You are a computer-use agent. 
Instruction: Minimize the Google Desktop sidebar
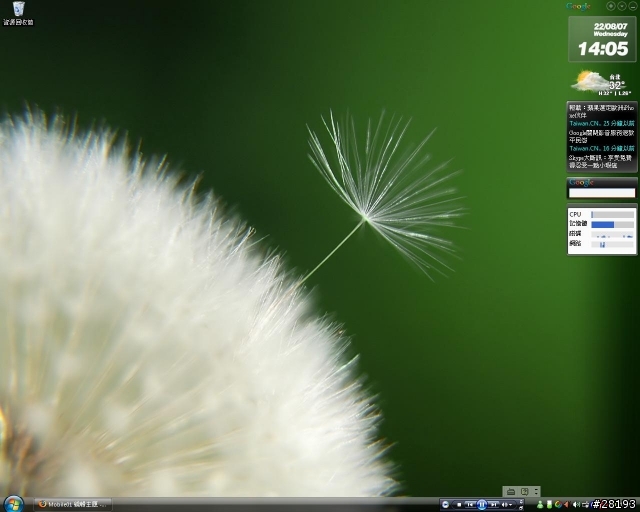point(632,6)
